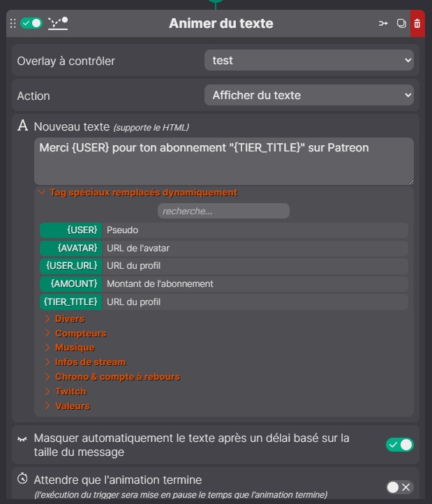Turn off automatic text hiding toggle
This screenshot has height=504, width=432.
[x=400, y=445]
